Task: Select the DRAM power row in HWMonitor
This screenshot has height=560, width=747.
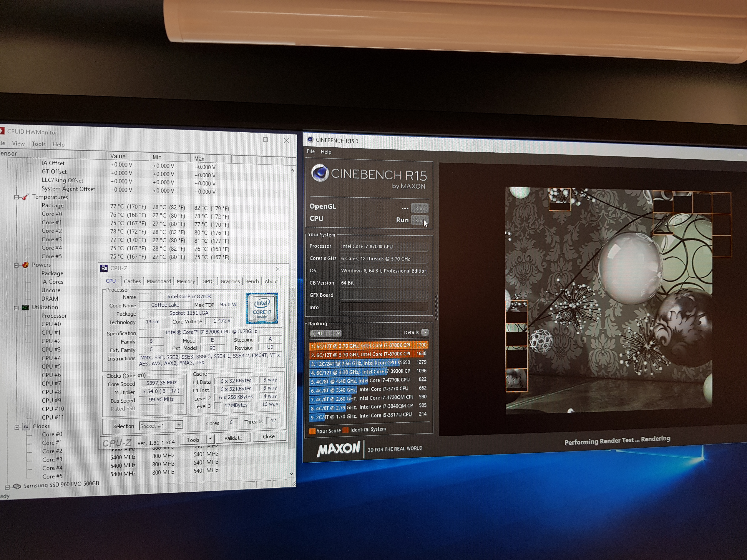Action: (x=50, y=299)
